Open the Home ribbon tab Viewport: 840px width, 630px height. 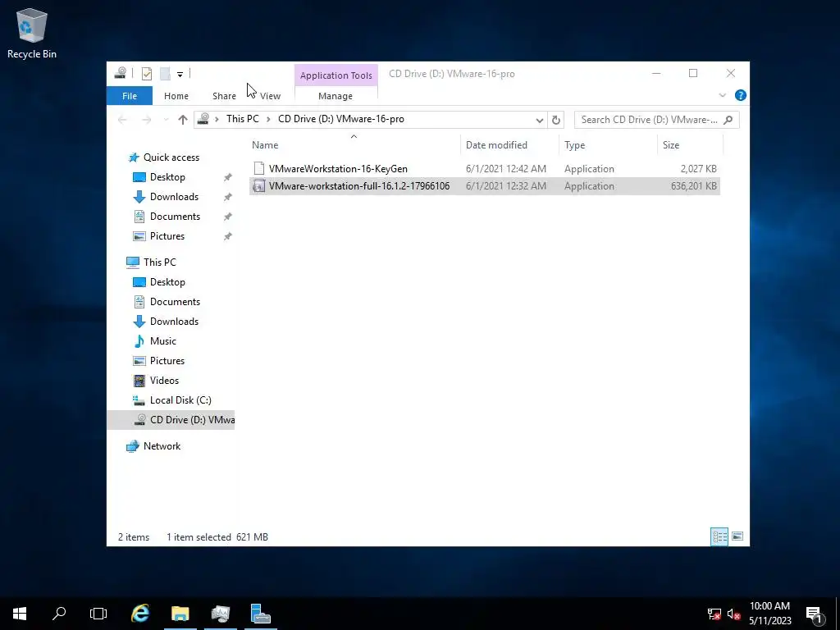pyautogui.click(x=176, y=96)
